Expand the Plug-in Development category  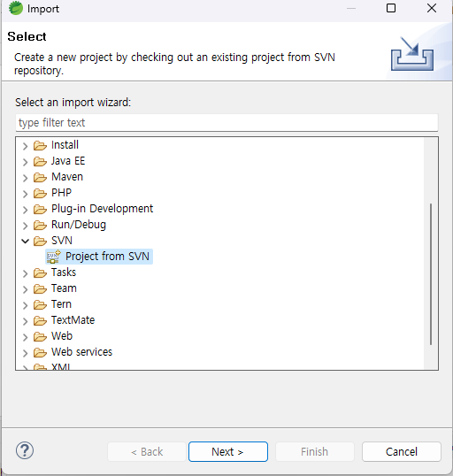25,210
